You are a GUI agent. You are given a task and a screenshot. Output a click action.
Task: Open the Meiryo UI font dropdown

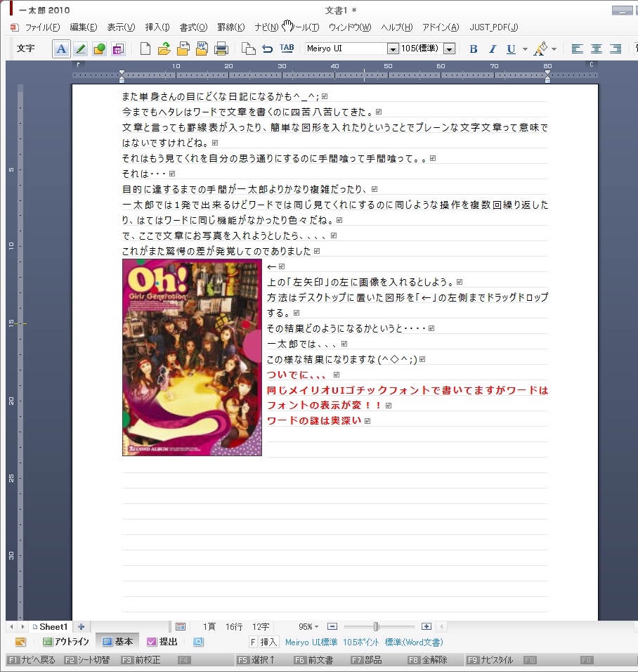[x=393, y=49]
